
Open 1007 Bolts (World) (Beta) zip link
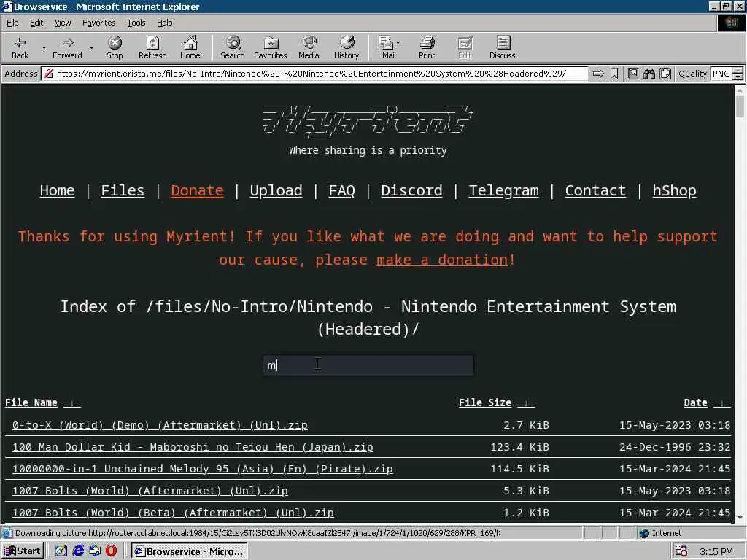coord(173,513)
